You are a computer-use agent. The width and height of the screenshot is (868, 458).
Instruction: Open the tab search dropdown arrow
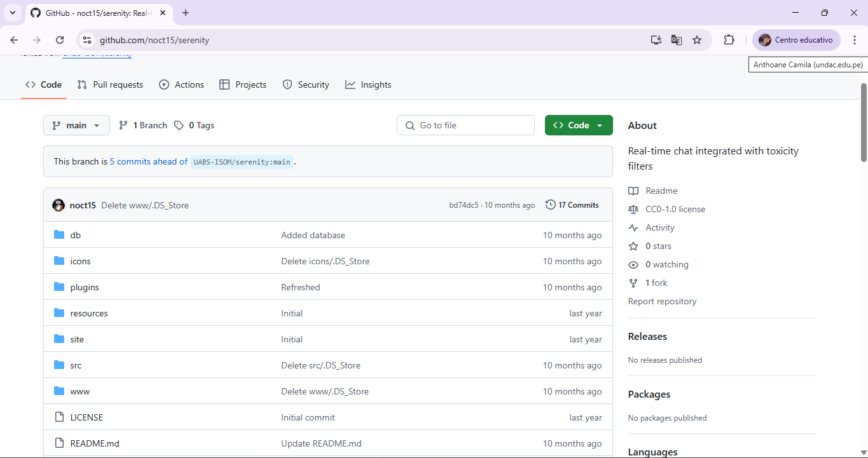click(x=12, y=13)
